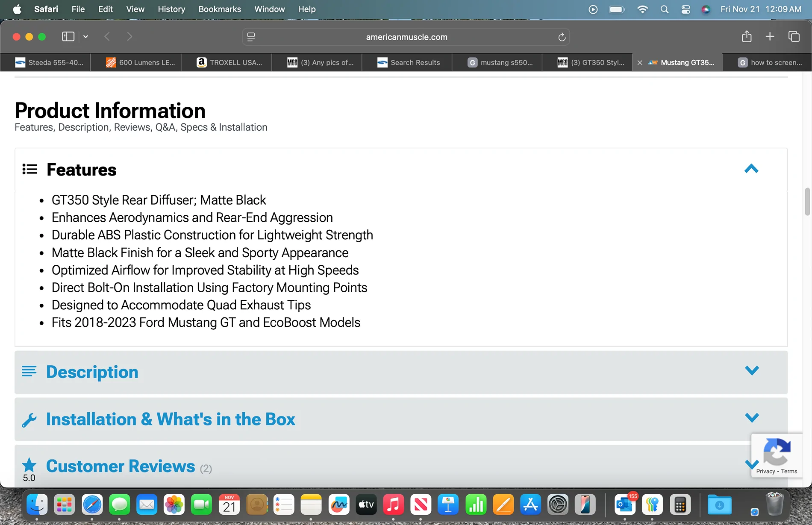
Task: Click the Wi-Fi status icon
Action: coord(642,9)
